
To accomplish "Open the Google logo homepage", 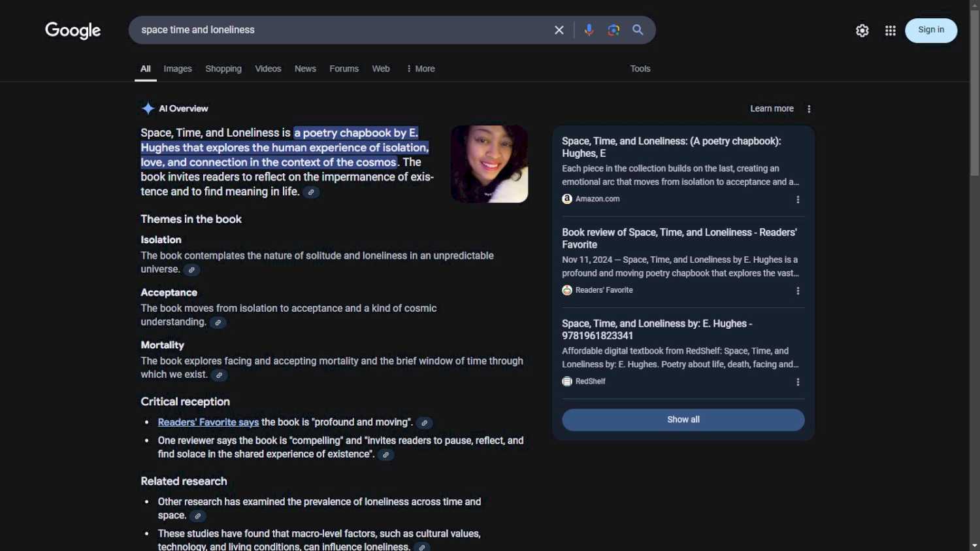I will pos(73,30).
